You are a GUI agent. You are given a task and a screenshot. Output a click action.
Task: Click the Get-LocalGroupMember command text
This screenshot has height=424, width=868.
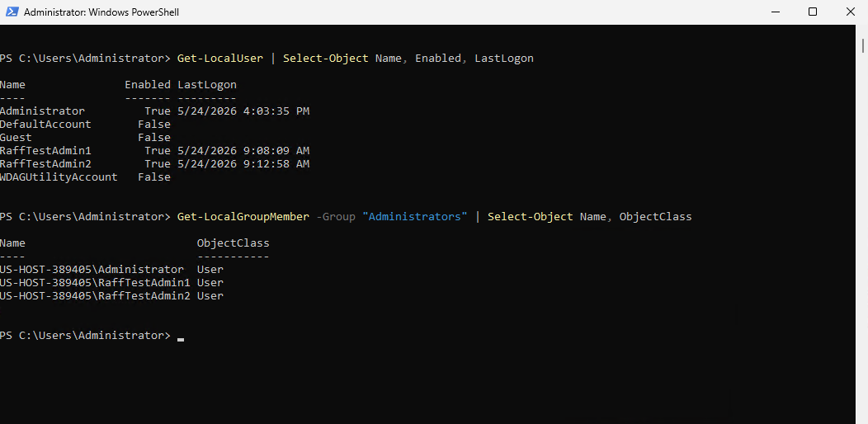point(243,216)
